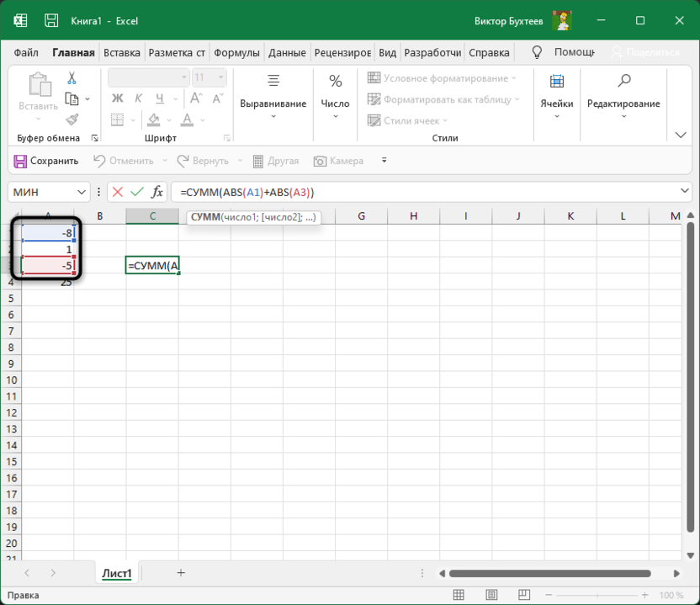Click the Cancel (X) formula entry icon

pos(117,192)
